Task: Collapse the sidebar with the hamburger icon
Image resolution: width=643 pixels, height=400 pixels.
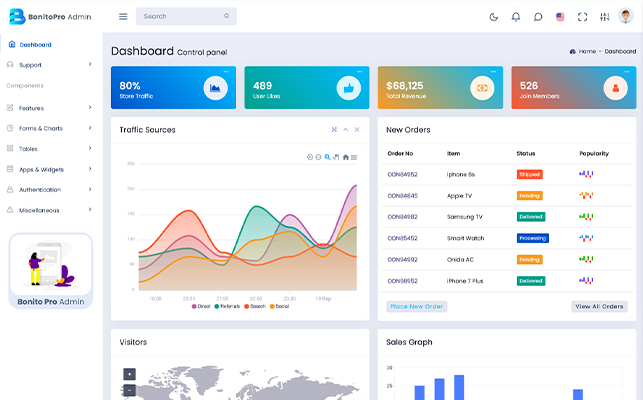Action: (123, 16)
